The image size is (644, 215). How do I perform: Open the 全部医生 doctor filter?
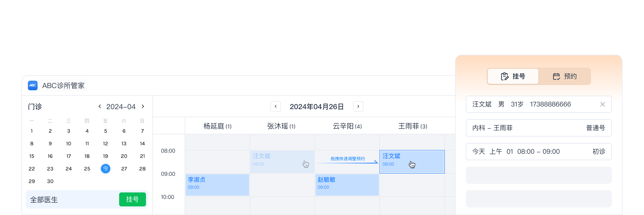pos(44,200)
